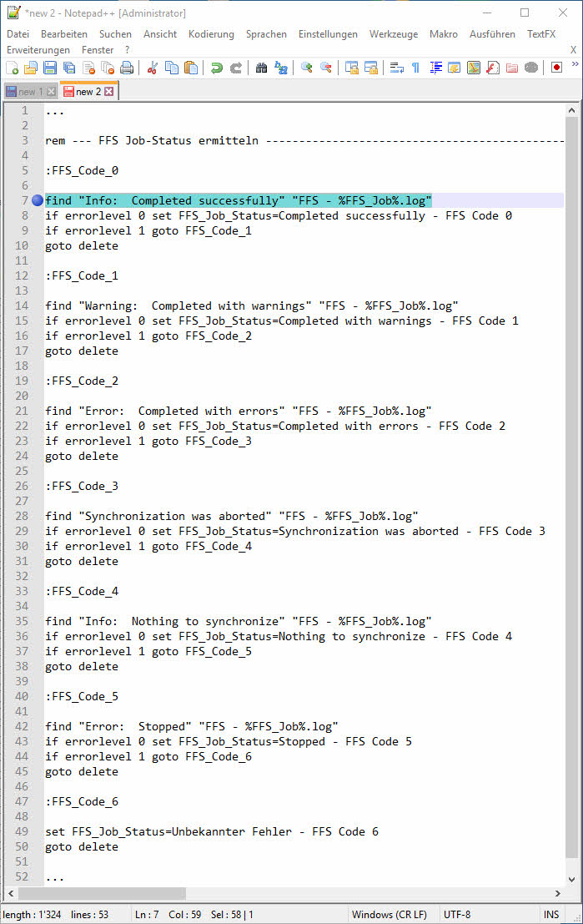Open Folder as Workspace icon
The image size is (583, 924).
512,68
